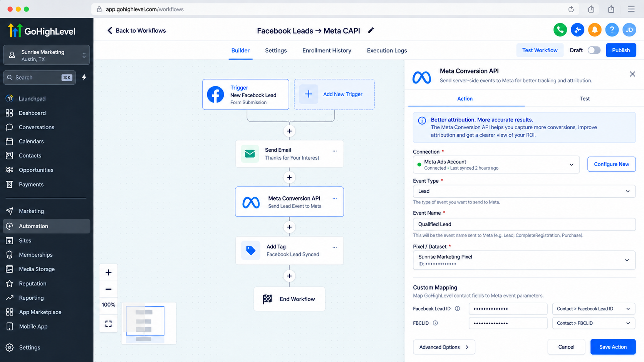Click the lightning bolt quick actions icon
644x362 pixels.
(x=84, y=77)
